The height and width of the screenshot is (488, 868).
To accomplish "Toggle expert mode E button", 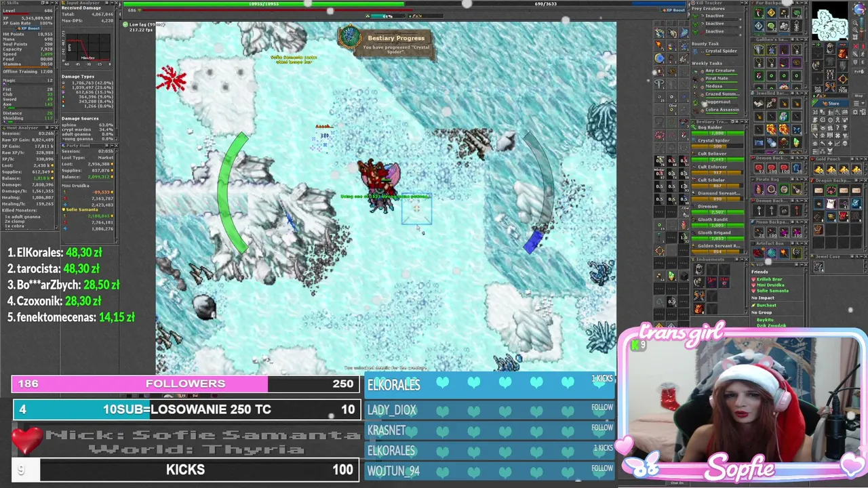I will point(863,62).
